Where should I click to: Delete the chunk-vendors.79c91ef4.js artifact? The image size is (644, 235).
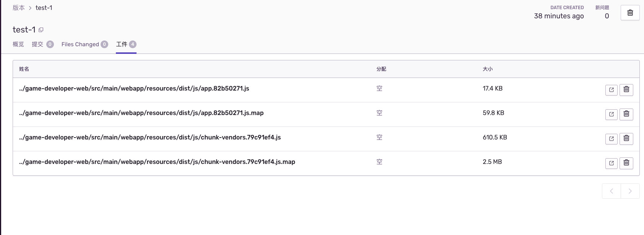[x=626, y=139]
